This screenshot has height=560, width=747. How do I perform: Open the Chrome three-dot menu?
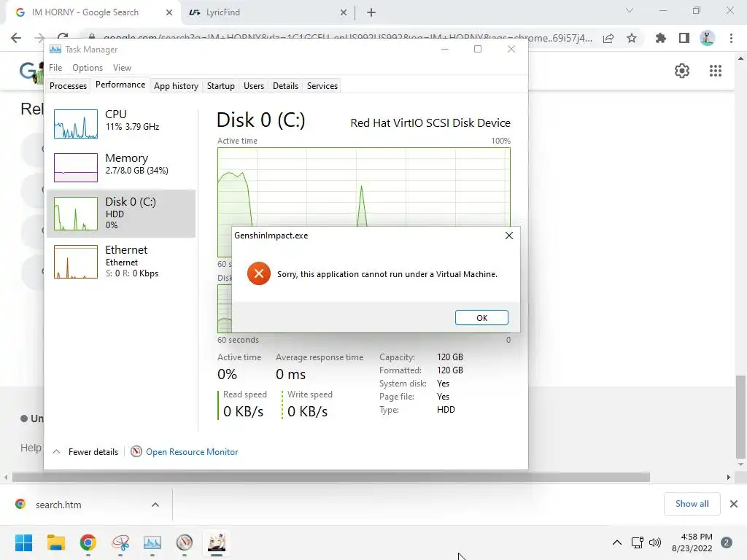click(731, 38)
